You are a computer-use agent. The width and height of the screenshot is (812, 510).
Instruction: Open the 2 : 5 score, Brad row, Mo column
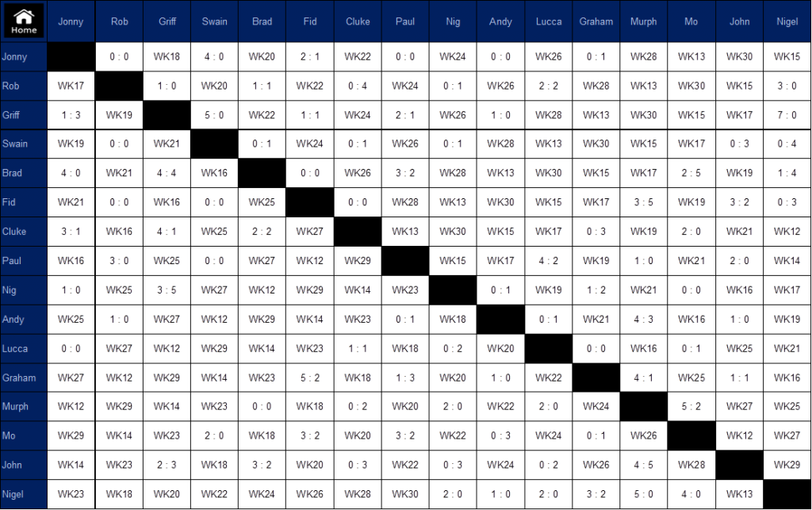tap(691, 173)
